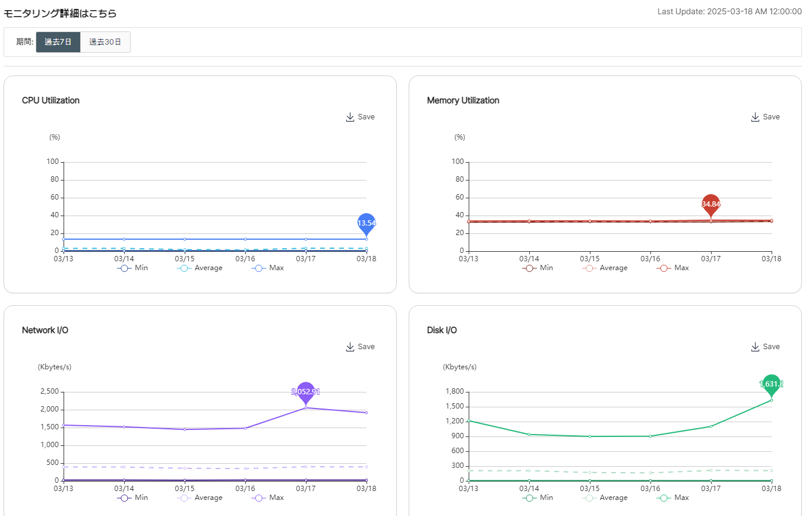Toggle Min series in CPU Utilization legend

[132, 268]
